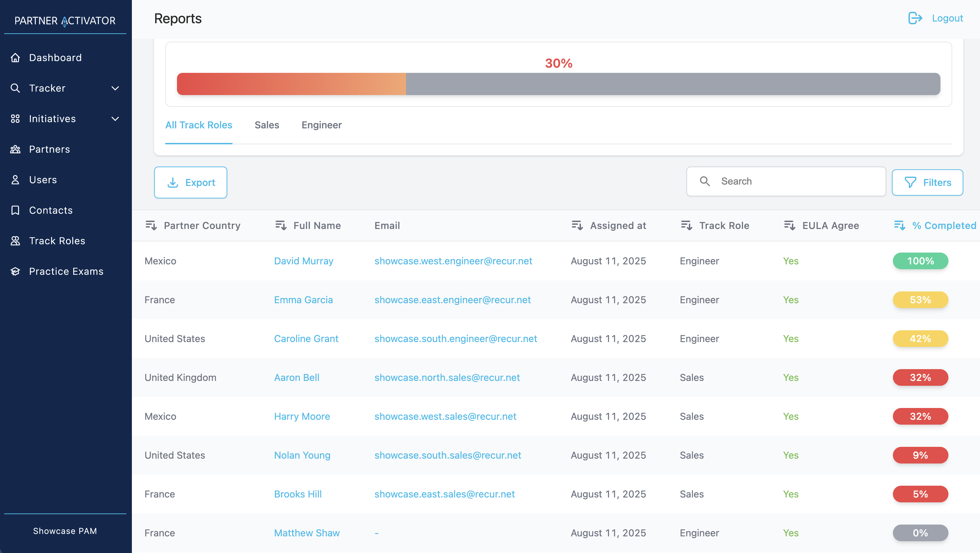This screenshot has width=980, height=553.
Task: Switch to the Sales tab
Action: [x=267, y=125]
